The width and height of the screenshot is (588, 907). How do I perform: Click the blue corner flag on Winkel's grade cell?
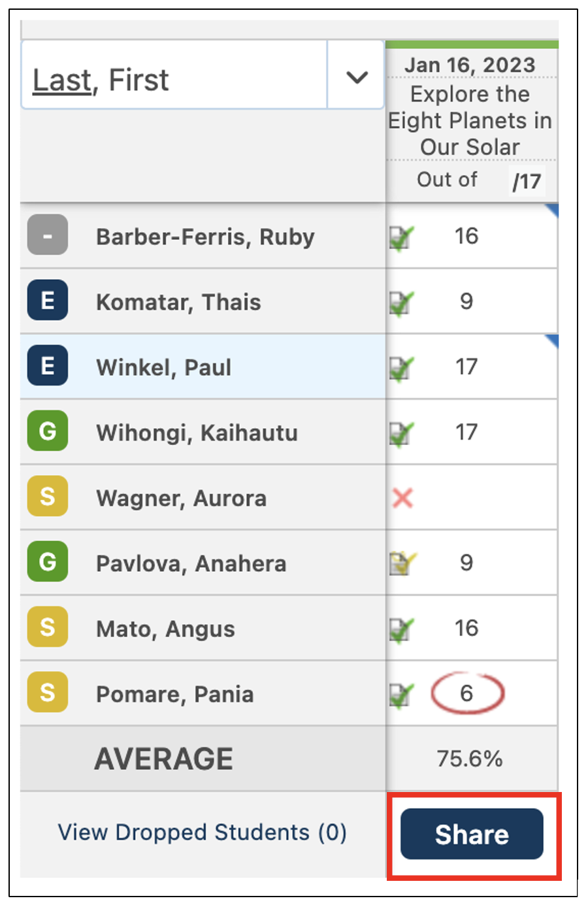point(552,340)
